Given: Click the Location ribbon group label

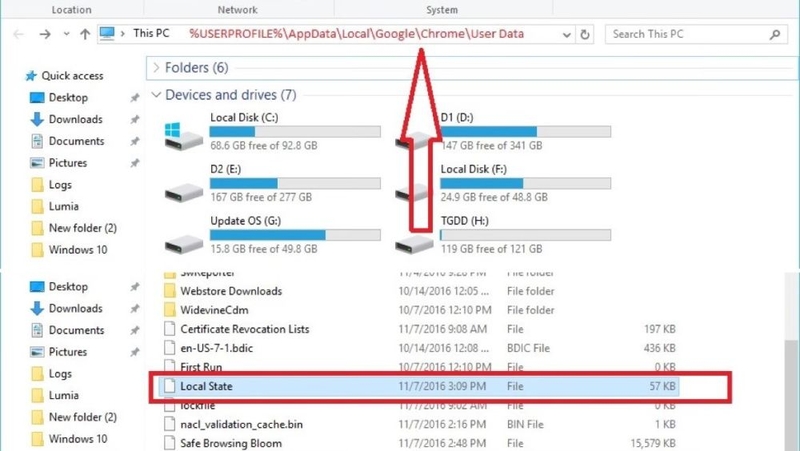Looking at the screenshot, I should pos(71,10).
